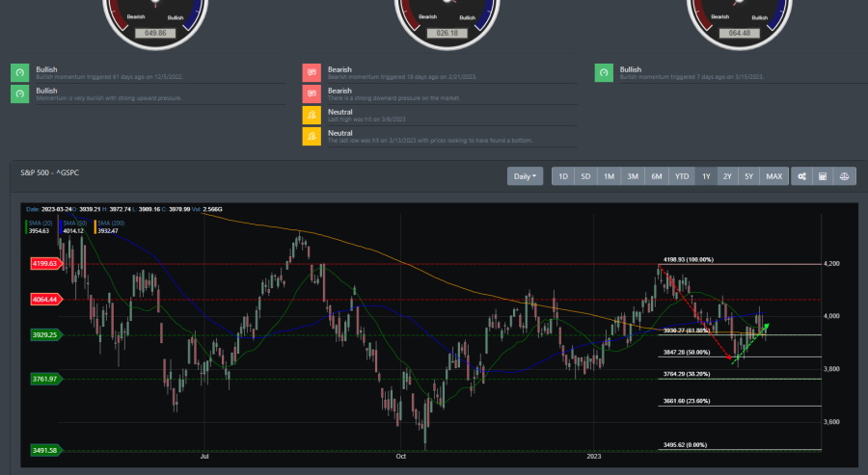Click the 3929.25 support level label

coord(45,335)
